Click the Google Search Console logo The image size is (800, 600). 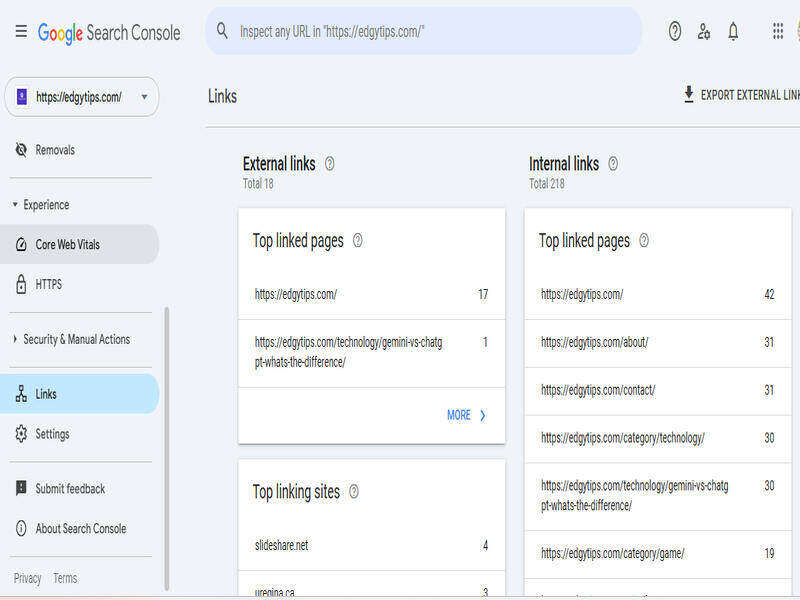pos(109,33)
